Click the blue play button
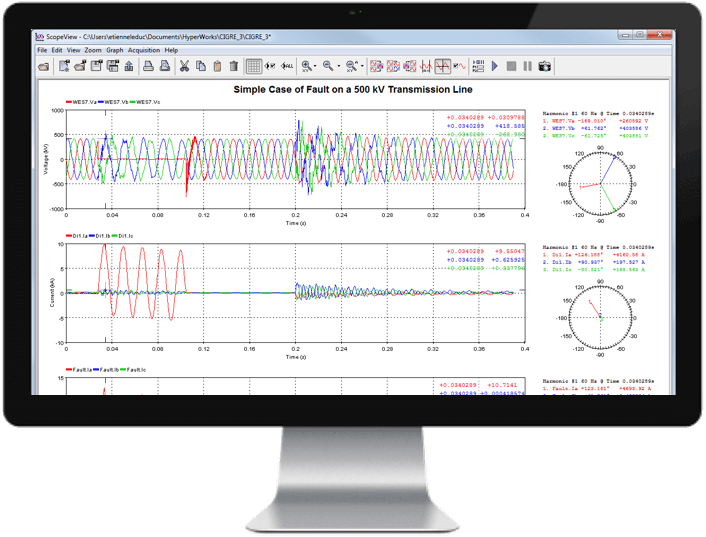Image resolution: width=706 pixels, height=537 pixels. (x=495, y=67)
